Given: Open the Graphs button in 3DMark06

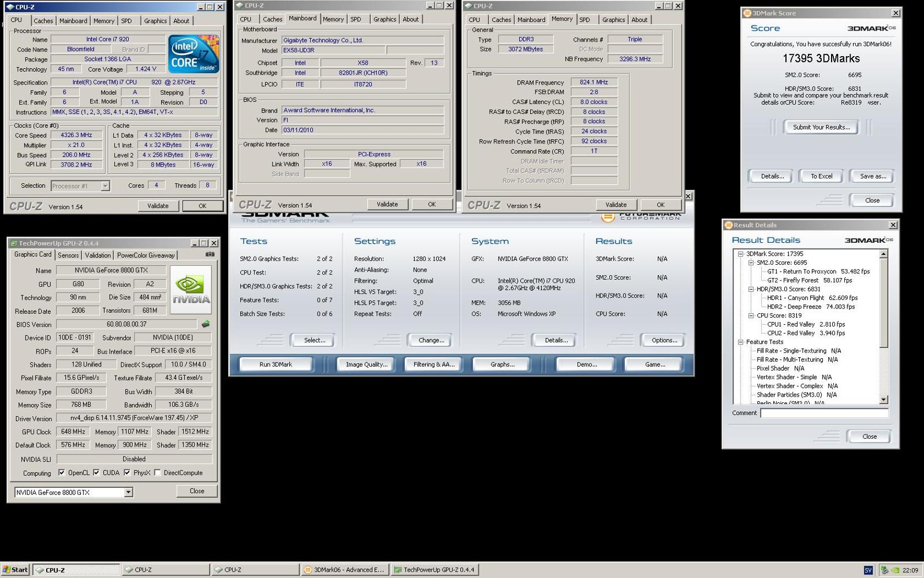Looking at the screenshot, I should coord(502,364).
